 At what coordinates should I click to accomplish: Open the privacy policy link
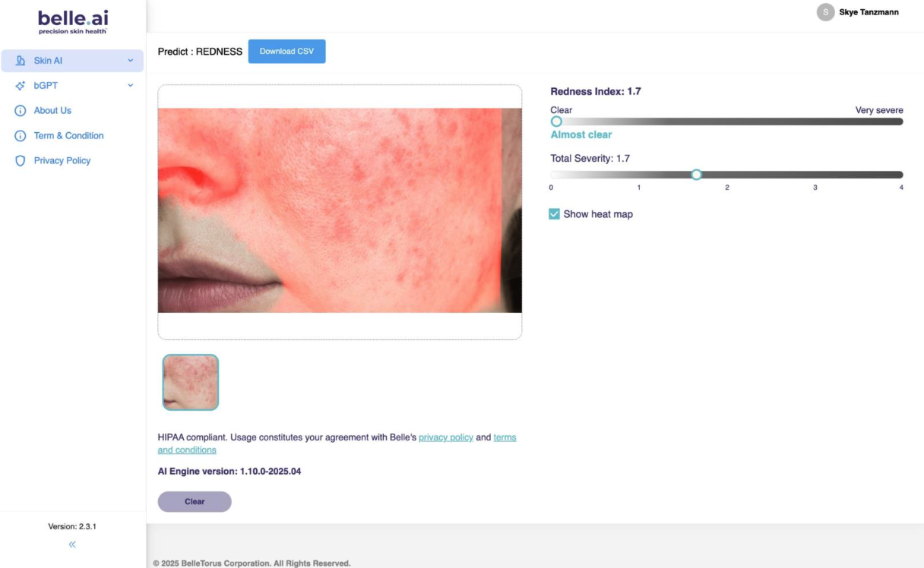coord(445,437)
